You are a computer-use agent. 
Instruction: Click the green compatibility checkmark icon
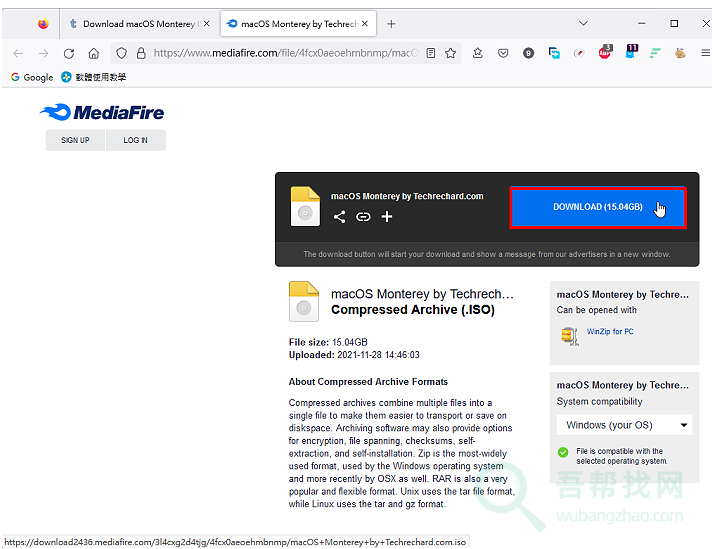tap(563, 452)
